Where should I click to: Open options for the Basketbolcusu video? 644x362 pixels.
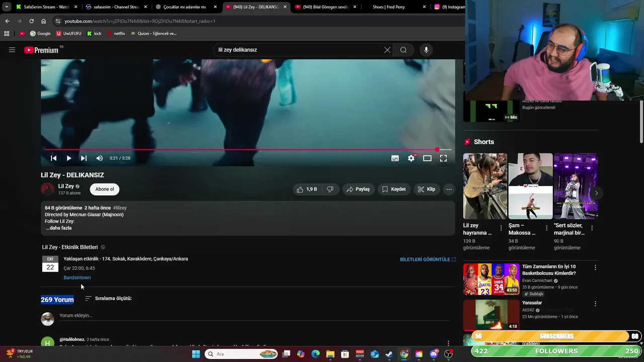click(x=595, y=267)
